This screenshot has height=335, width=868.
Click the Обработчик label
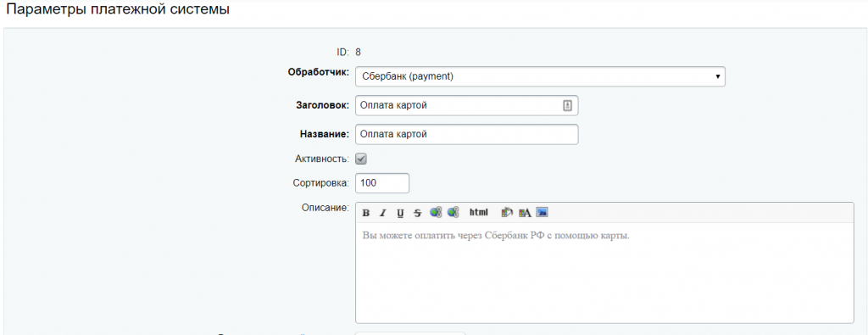pyautogui.click(x=319, y=72)
